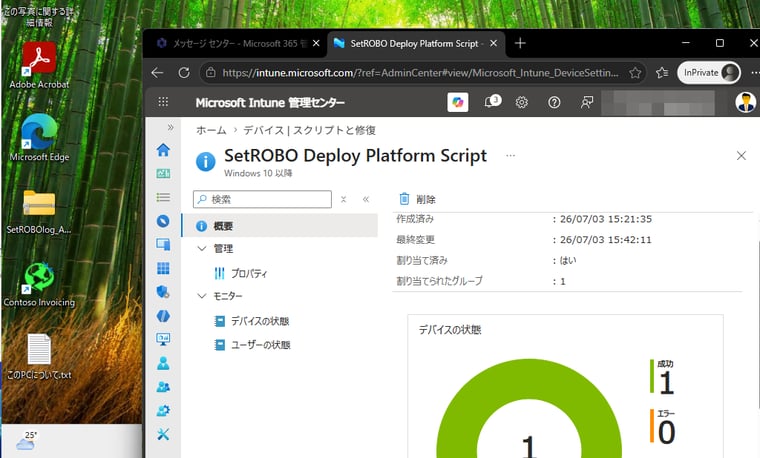Viewport: 760px width, 458px height.
Task: Click the 最終変更 date value
Action: 606,240
